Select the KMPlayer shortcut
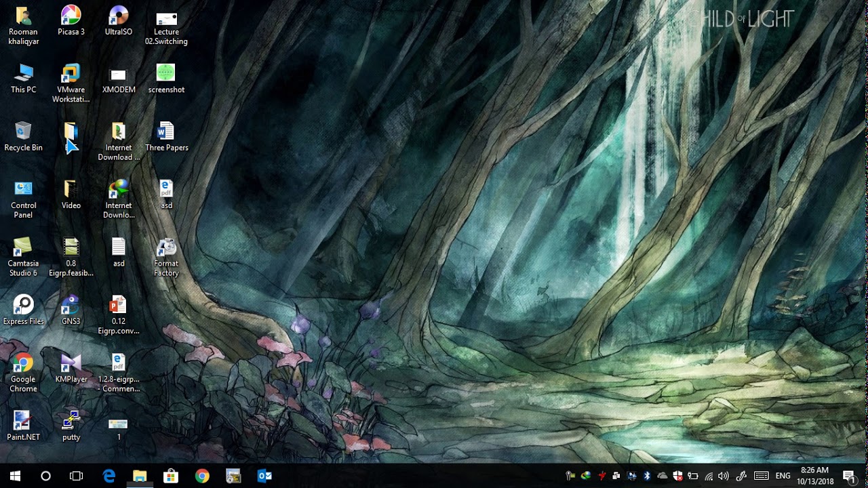The height and width of the screenshot is (488, 868). pos(71,368)
